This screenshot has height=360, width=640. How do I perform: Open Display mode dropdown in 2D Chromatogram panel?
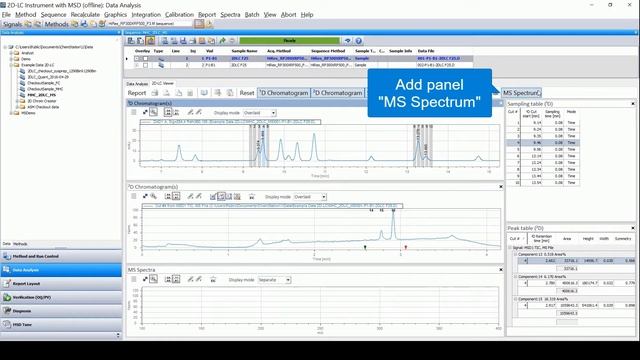click(310, 197)
